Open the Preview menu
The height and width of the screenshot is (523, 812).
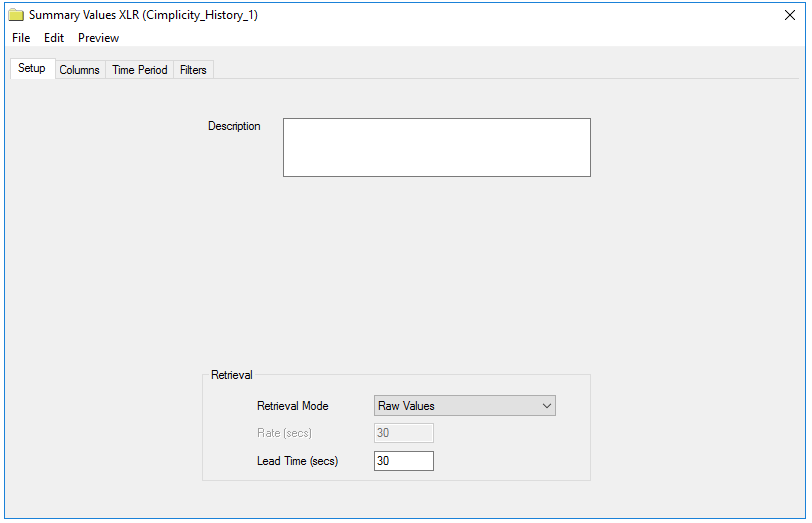click(x=98, y=38)
